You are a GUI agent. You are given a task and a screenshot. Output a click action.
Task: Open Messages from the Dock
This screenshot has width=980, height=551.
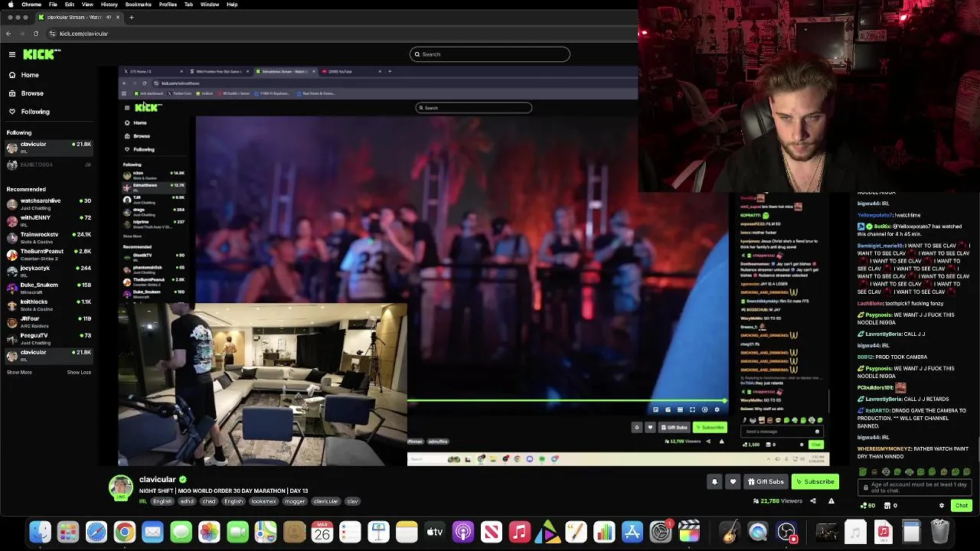[x=181, y=531]
